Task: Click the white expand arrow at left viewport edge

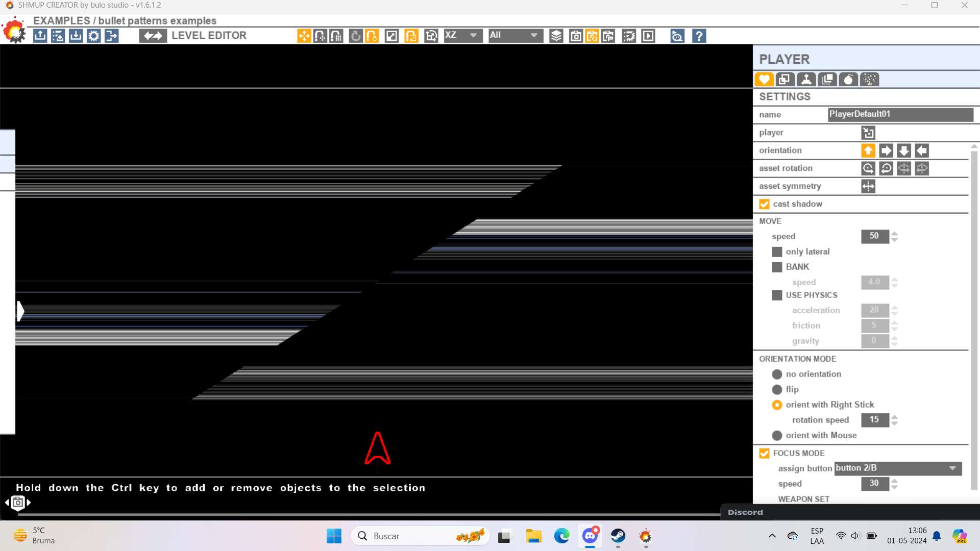Action: click(20, 311)
